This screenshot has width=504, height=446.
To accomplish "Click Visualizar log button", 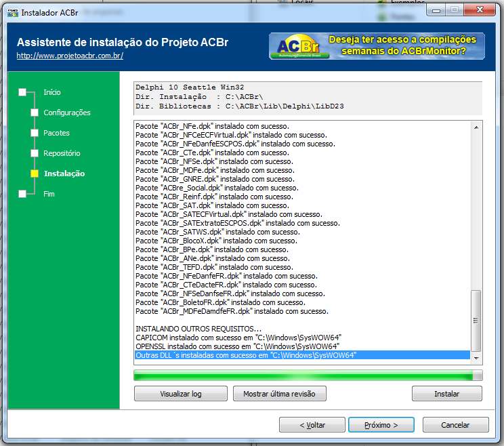I will 181,394.
